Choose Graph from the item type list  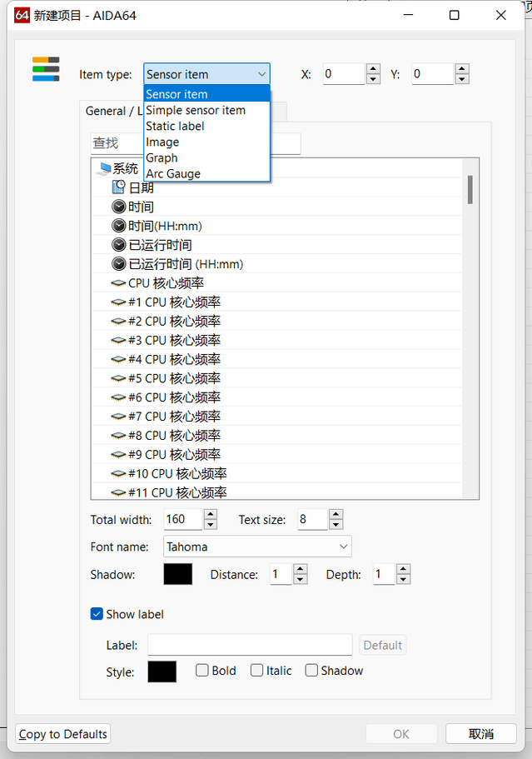[206, 157]
